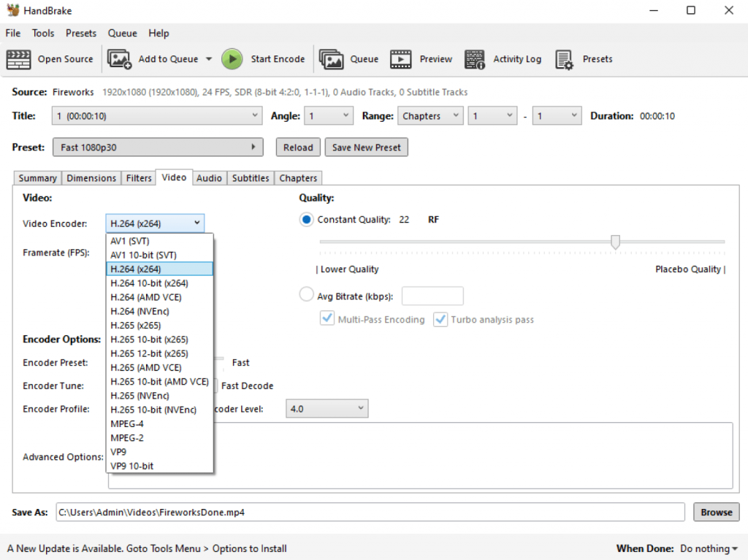748x560 pixels.
Task: Click the Presets gear icon in toolbar
Action: tap(565, 59)
